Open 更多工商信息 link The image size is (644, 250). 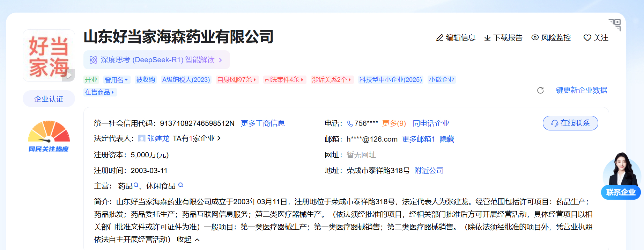263,123
